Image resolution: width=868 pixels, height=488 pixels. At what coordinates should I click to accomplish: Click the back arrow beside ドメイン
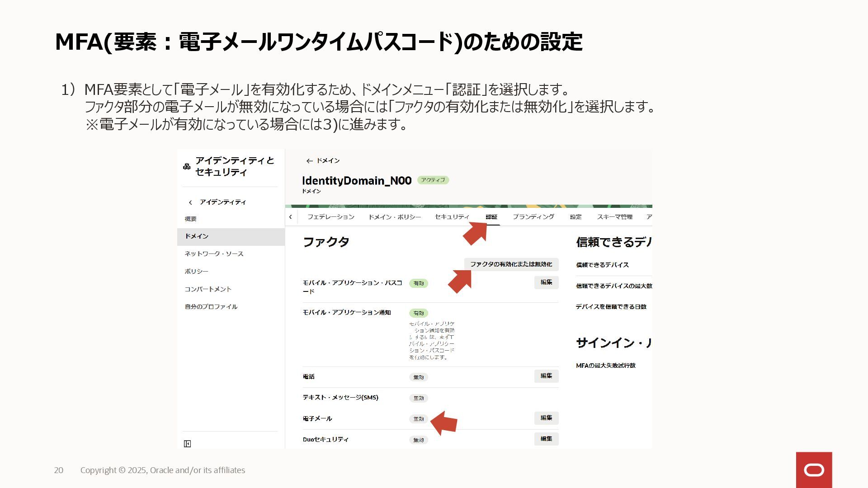[309, 161]
